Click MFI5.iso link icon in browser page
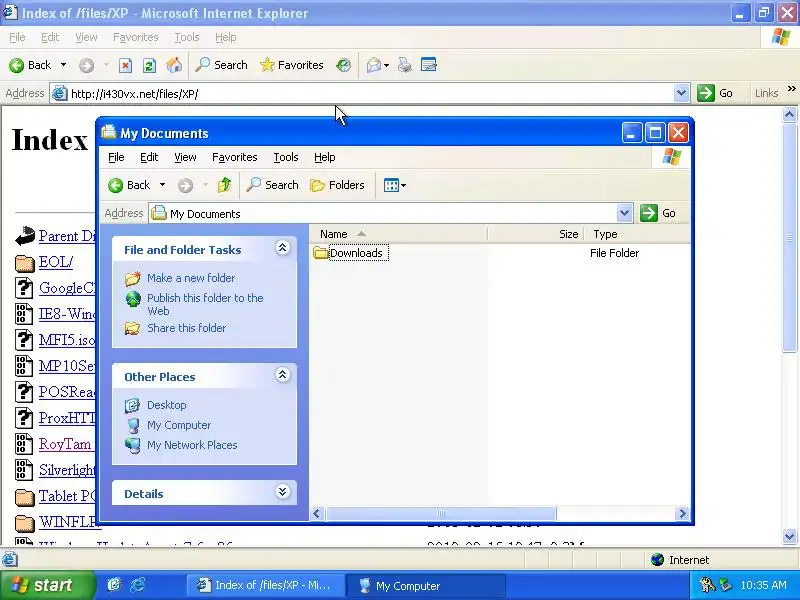 23,340
